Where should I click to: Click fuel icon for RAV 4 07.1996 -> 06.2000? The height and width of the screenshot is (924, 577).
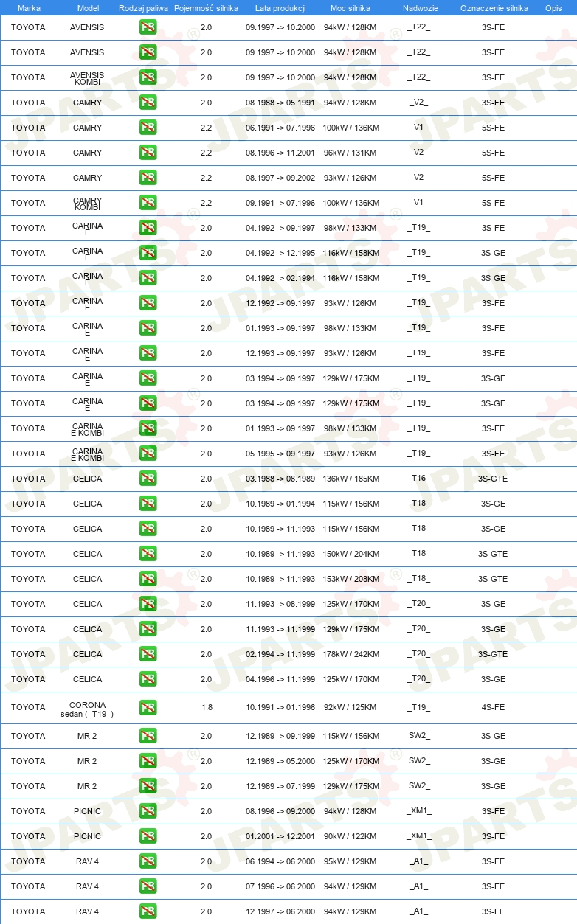148,886
